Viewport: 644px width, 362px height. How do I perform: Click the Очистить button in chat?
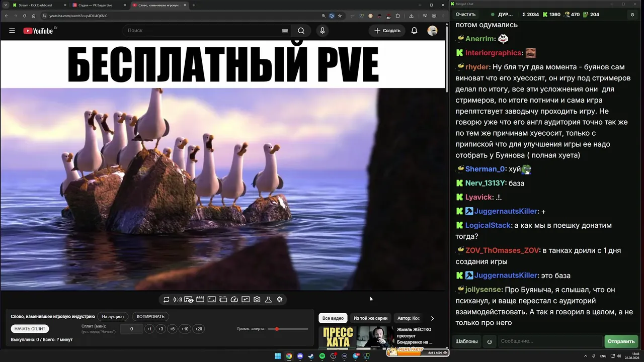pos(465,15)
